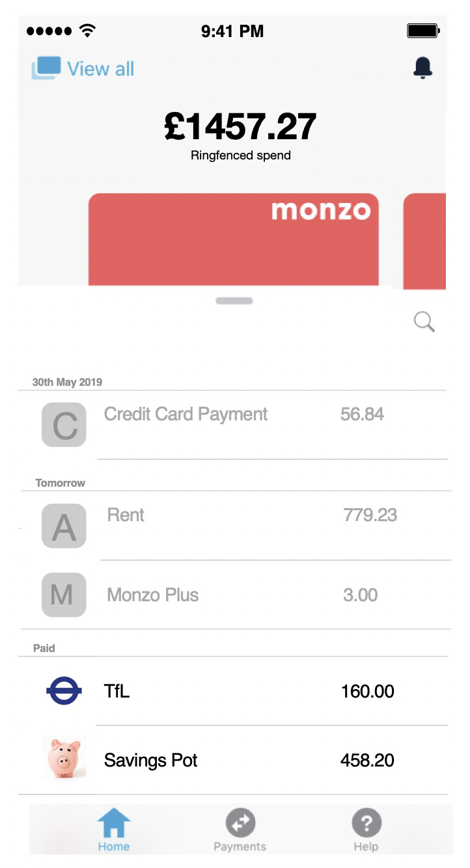The image size is (470, 868).
Task: Tap the Savings Pot piggy bank icon
Action: point(64,758)
